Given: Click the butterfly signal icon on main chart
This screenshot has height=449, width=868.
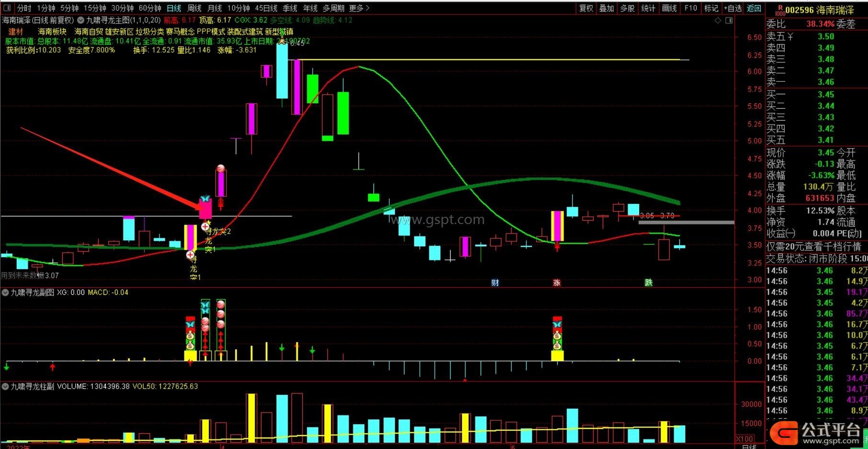Looking at the screenshot, I should (x=205, y=198).
